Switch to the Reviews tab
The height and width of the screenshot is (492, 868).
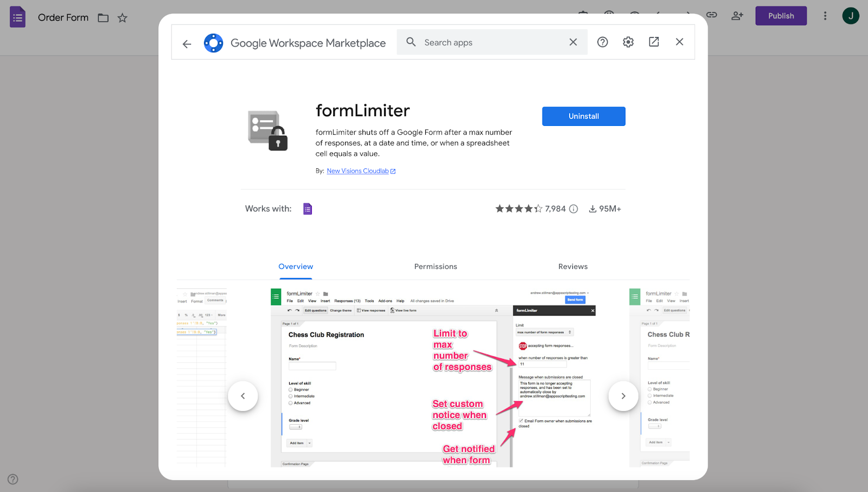click(573, 267)
